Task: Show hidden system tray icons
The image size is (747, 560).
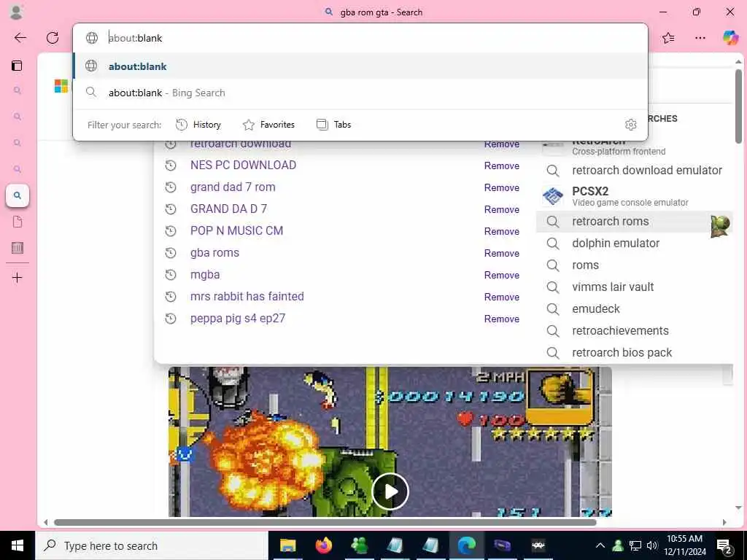Action: (600, 545)
